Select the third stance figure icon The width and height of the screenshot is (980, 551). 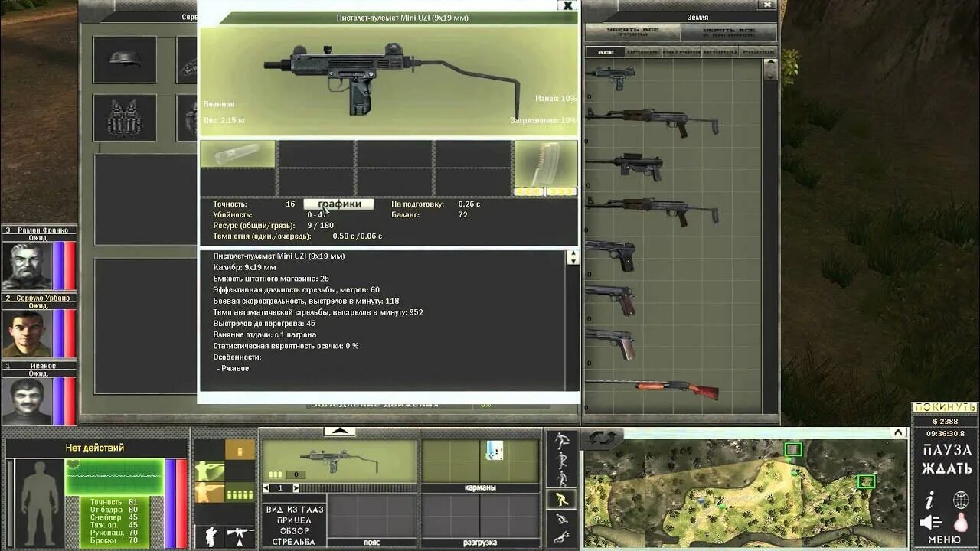[x=561, y=480]
